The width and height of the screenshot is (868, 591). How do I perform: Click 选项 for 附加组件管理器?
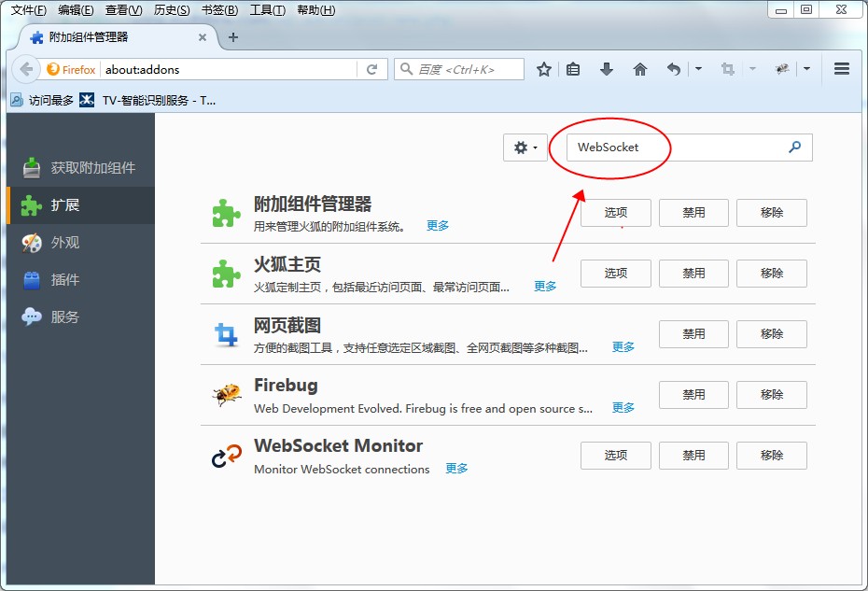tap(616, 213)
